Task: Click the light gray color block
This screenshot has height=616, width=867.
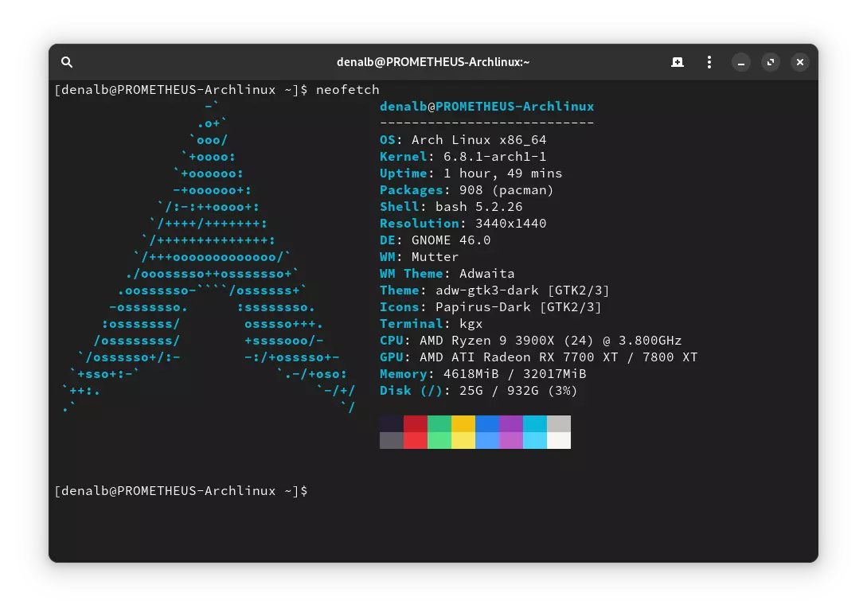Action: pos(558,423)
